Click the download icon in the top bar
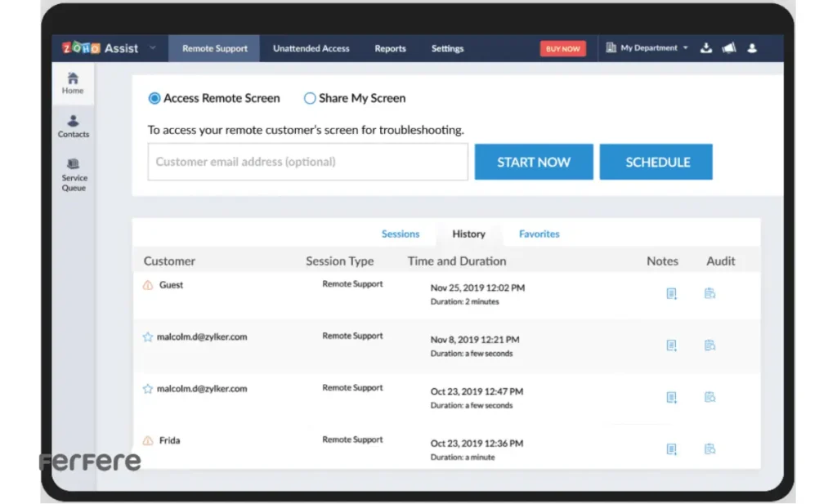Screen dimensions: 837x504 pos(706,48)
